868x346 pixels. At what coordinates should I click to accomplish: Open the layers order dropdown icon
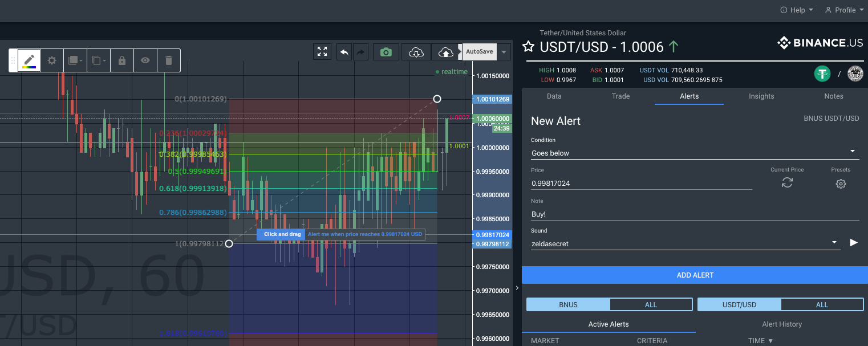pyautogui.click(x=75, y=60)
